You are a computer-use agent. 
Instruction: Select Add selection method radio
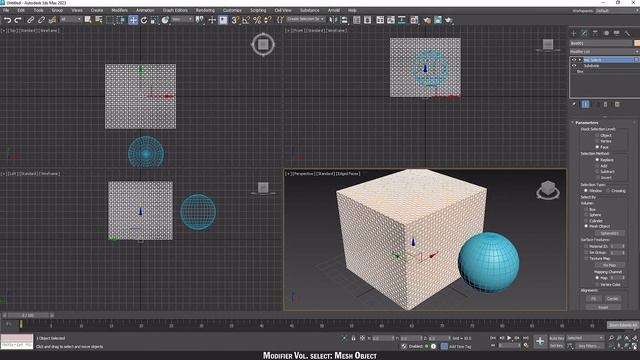coord(597,166)
